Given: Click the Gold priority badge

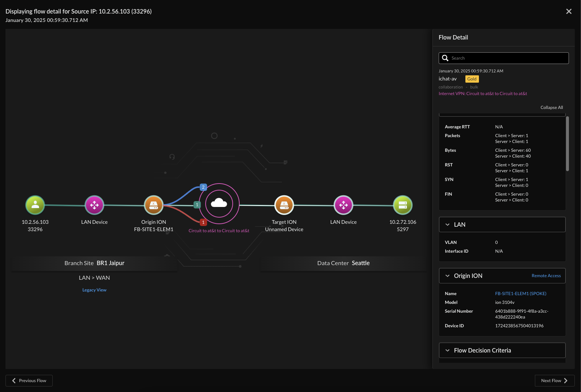Looking at the screenshot, I should click(x=472, y=79).
